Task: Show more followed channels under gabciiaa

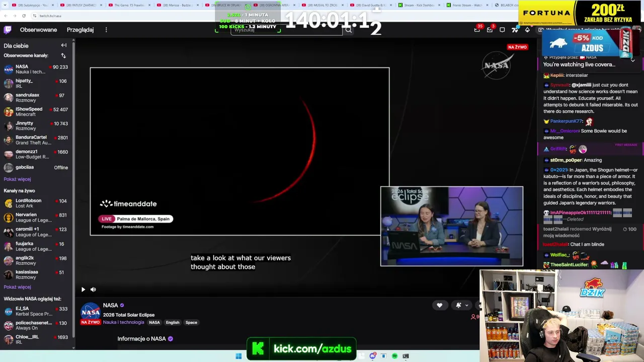Action: click(17, 179)
